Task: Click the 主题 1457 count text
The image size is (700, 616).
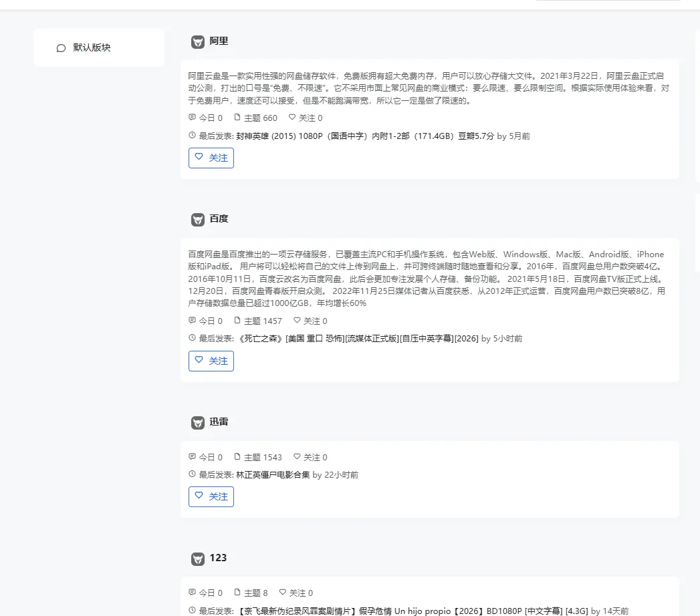Action: pos(263,321)
